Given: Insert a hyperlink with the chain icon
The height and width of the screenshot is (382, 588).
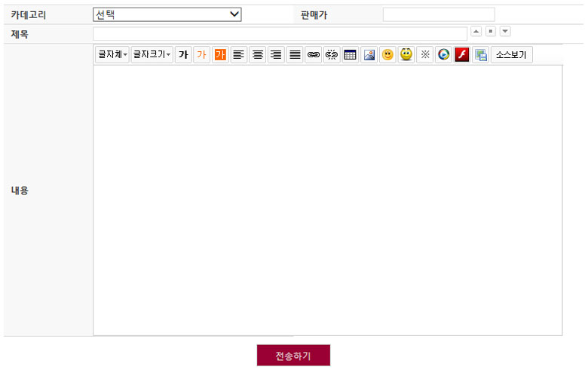Looking at the screenshot, I should [x=313, y=55].
